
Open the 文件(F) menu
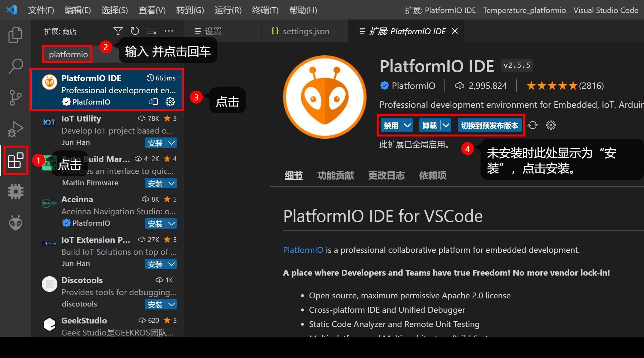41,10
